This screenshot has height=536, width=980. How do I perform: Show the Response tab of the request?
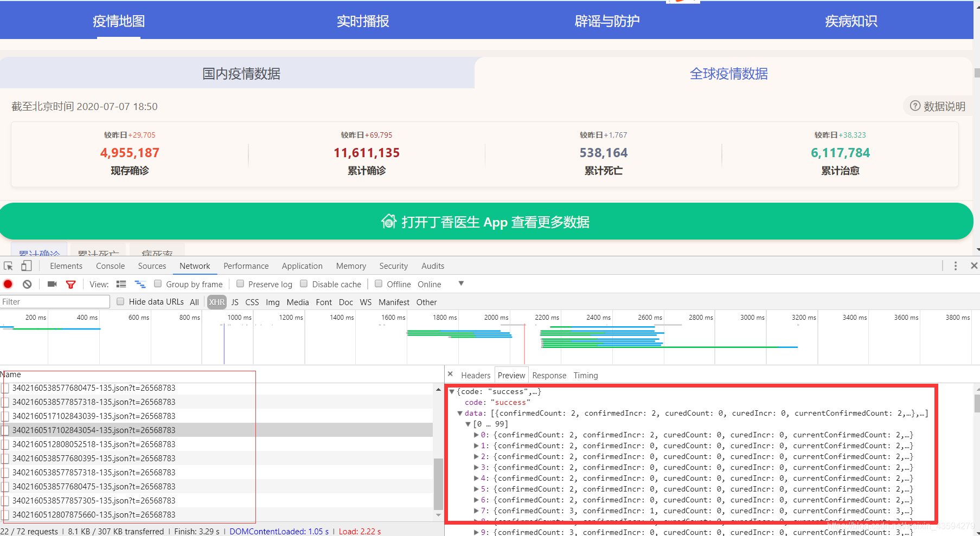pos(549,376)
